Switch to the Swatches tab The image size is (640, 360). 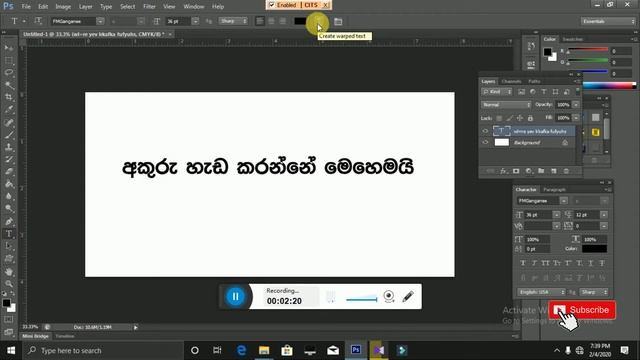click(x=573, y=39)
